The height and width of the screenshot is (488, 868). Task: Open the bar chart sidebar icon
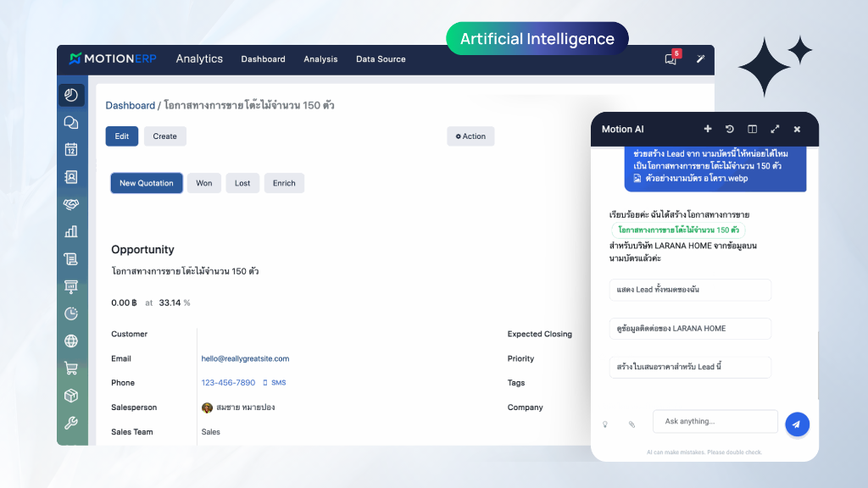click(x=71, y=231)
